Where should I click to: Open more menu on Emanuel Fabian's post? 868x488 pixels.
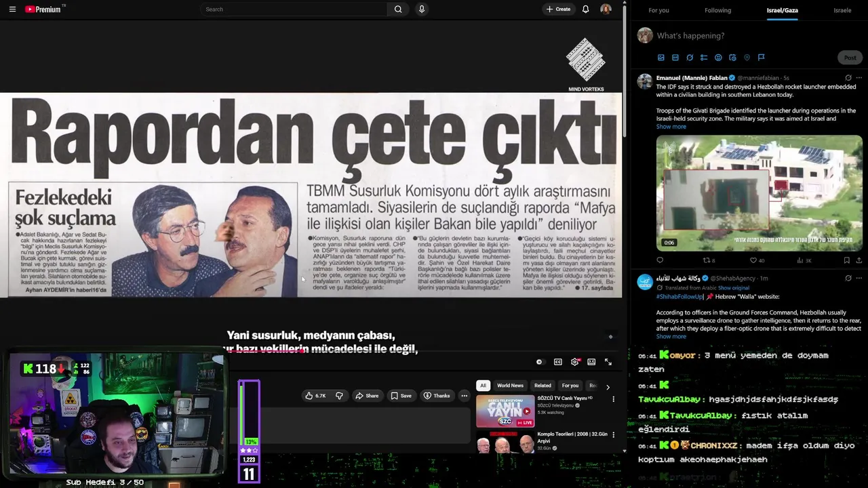click(859, 78)
